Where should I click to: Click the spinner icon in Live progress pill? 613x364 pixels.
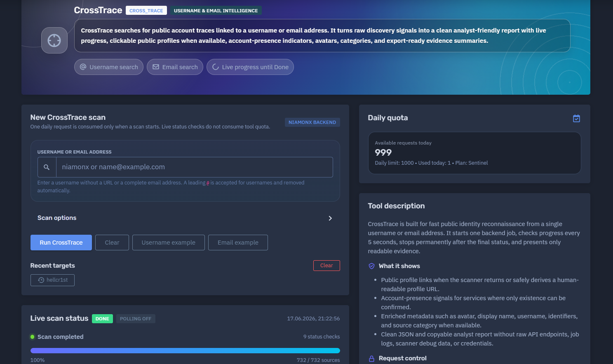(216, 67)
